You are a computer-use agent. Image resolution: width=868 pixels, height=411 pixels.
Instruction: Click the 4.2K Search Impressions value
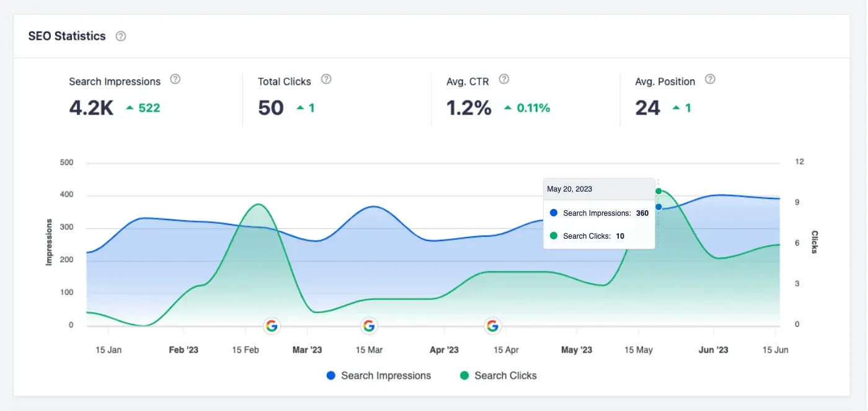[91, 107]
